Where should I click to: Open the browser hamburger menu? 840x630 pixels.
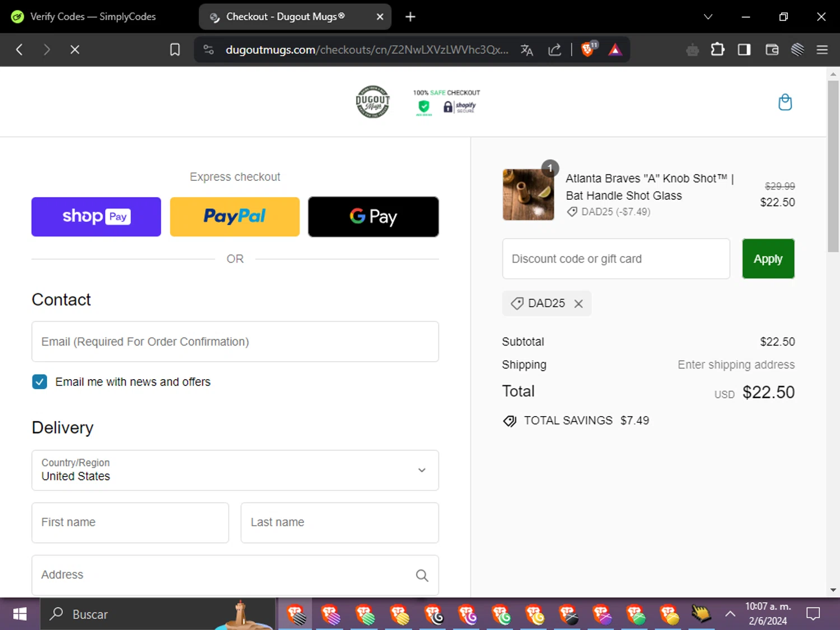click(x=822, y=50)
